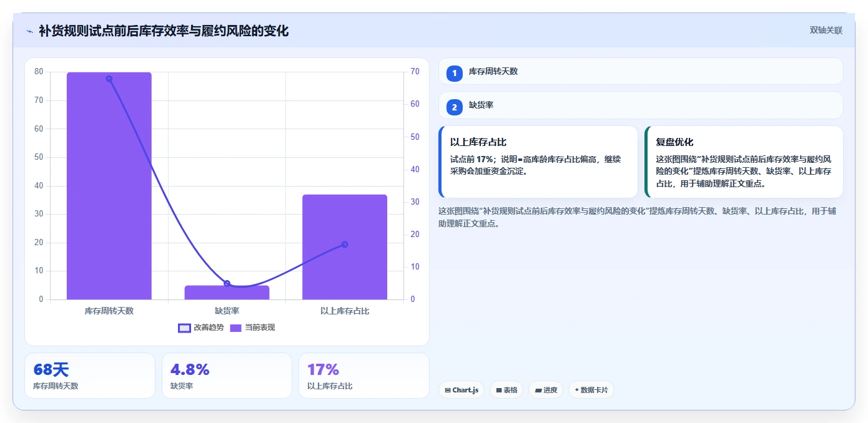Click the 进度 tag chip

pos(546,390)
